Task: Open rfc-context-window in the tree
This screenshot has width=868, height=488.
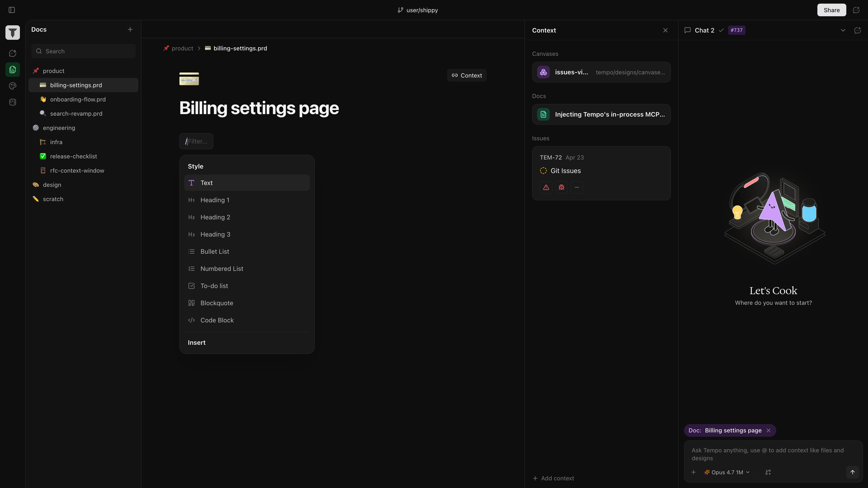Action: coord(83,170)
